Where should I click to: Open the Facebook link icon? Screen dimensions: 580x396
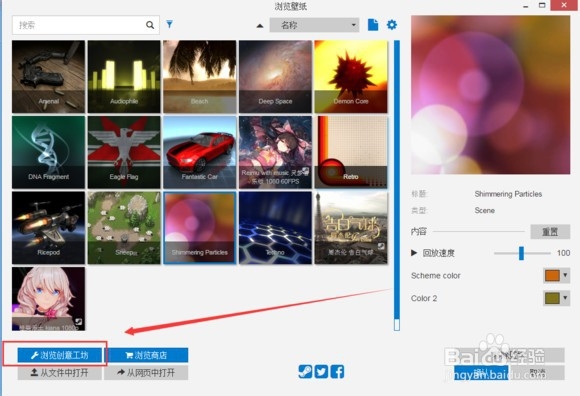[337, 372]
